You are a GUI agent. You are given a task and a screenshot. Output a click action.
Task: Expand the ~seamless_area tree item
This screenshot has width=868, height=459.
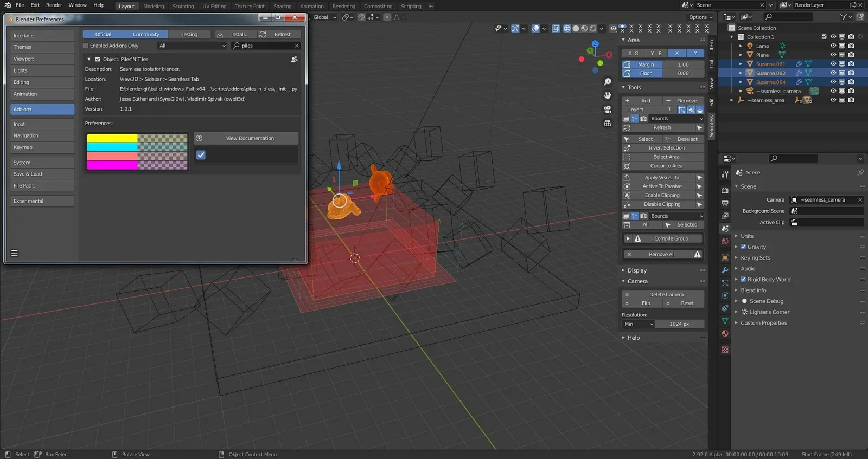(x=732, y=100)
